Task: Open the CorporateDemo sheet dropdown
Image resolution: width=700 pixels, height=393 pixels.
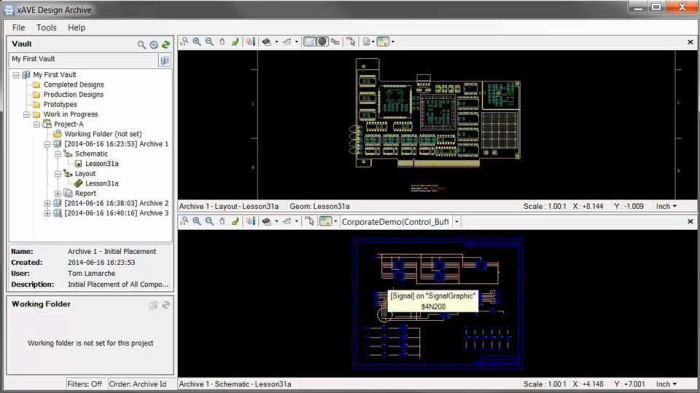Action: [x=456, y=222]
